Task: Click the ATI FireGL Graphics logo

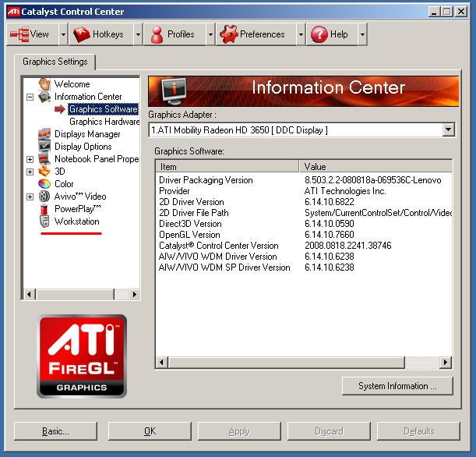Action: pyautogui.click(x=82, y=356)
